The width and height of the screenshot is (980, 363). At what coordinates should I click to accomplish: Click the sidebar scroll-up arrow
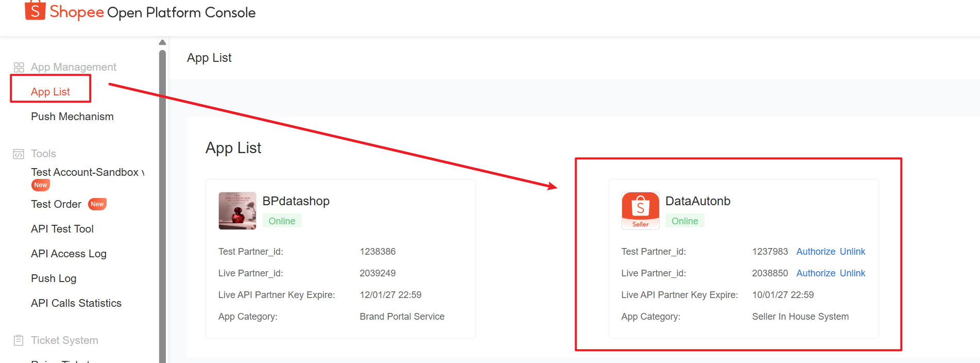tap(162, 42)
